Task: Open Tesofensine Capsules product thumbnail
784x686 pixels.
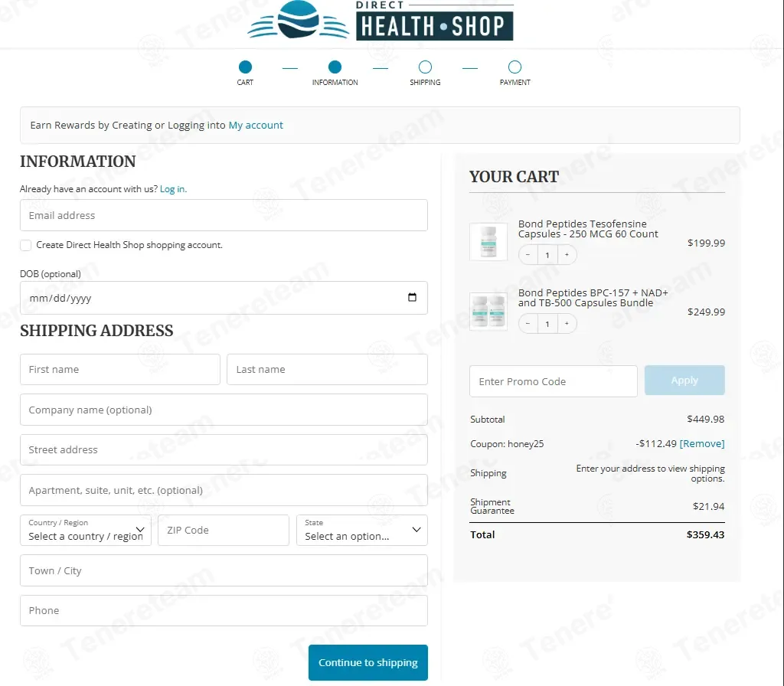Action: click(x=488, y=242)
